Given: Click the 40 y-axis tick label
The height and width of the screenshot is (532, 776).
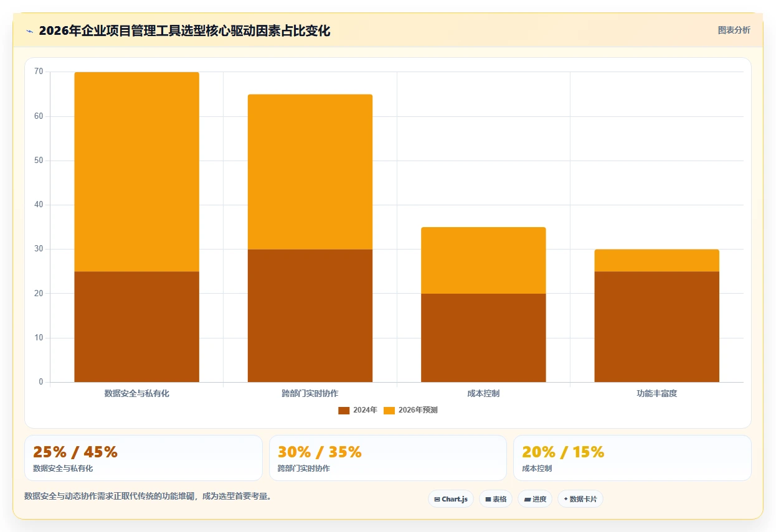Looking at the screenshot, I should [x=39, y=205].
